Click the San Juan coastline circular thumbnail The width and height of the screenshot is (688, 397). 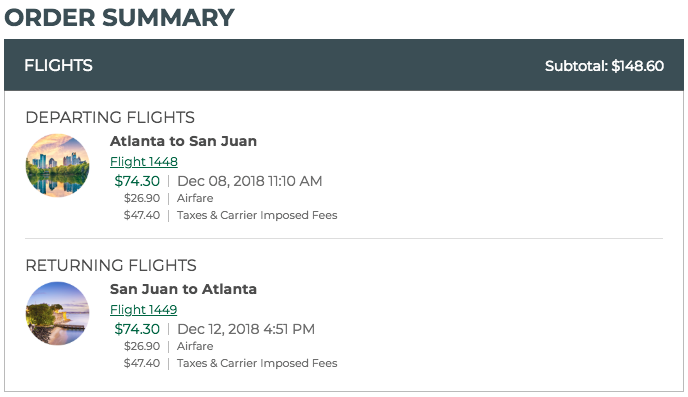(57, 313)
